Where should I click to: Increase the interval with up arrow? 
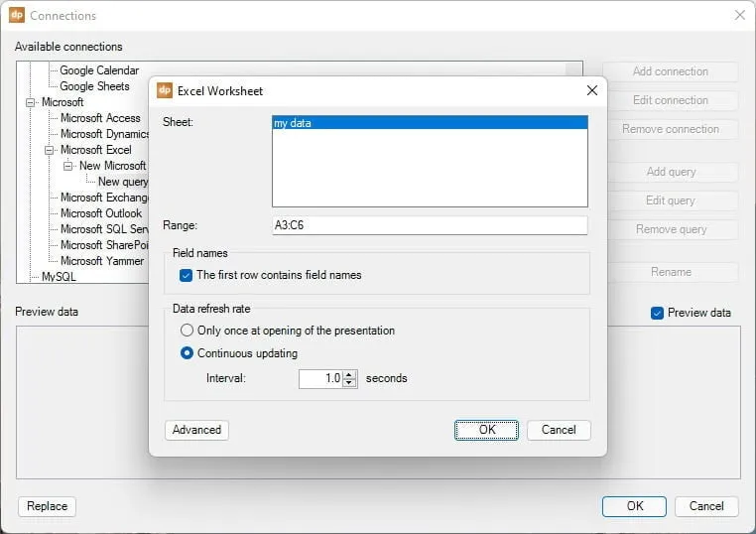(349, 375)
